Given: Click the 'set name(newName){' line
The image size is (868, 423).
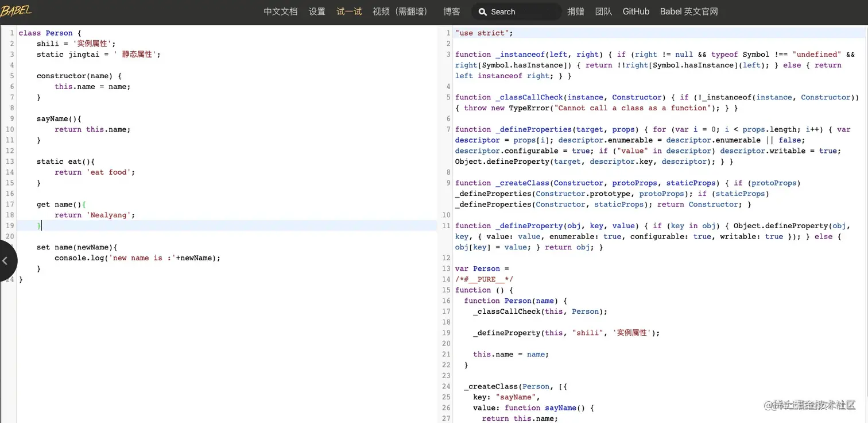Looking at the screenshot, I should [77, 247].
